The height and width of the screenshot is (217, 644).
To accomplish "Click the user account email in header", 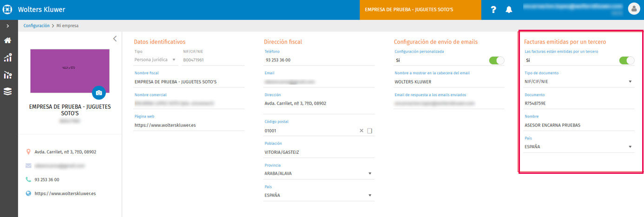I will pyautogui.click(x=572, y=7).
